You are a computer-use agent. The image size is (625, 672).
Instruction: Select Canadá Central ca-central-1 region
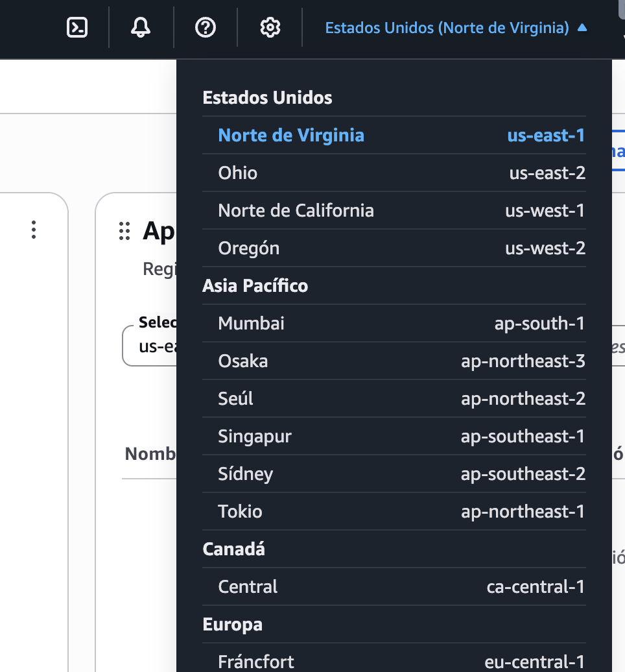pos(394,586)
